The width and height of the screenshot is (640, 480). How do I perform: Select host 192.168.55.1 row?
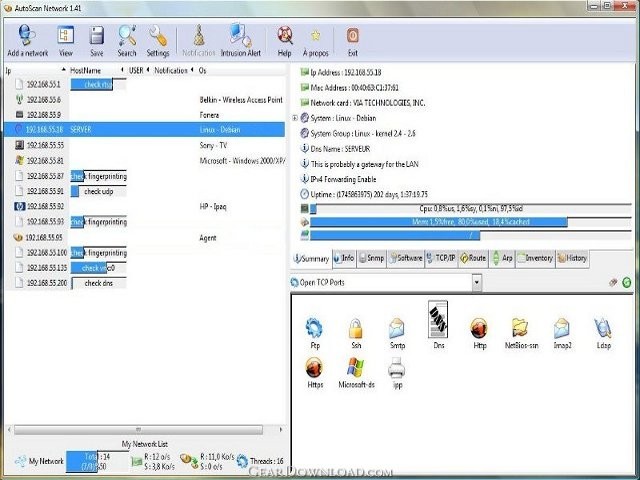145,84
